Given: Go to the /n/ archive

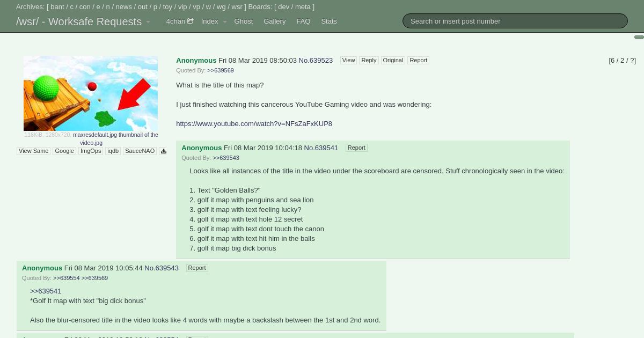Looking at the screenshot, I should (x=108, y=7).
